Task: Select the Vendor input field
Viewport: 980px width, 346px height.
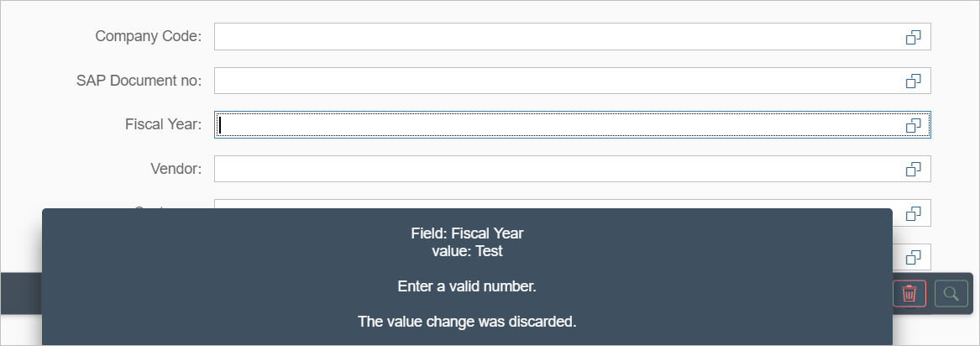Action: 556,169
